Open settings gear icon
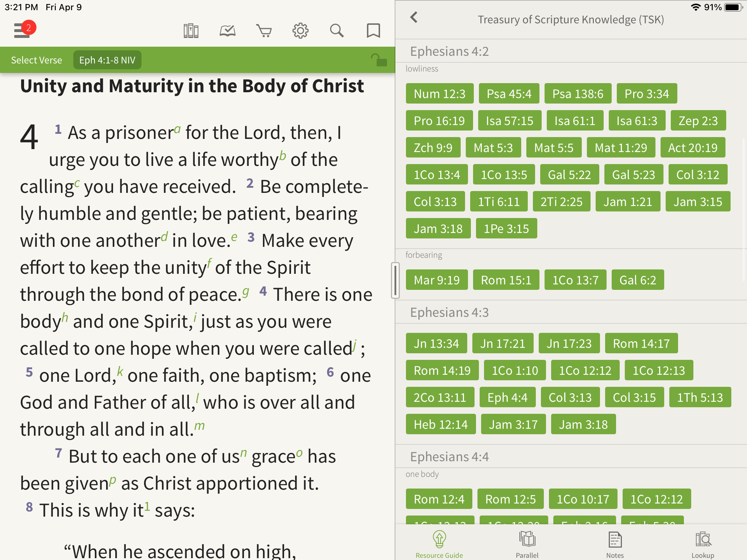 (x=300, y=31)
